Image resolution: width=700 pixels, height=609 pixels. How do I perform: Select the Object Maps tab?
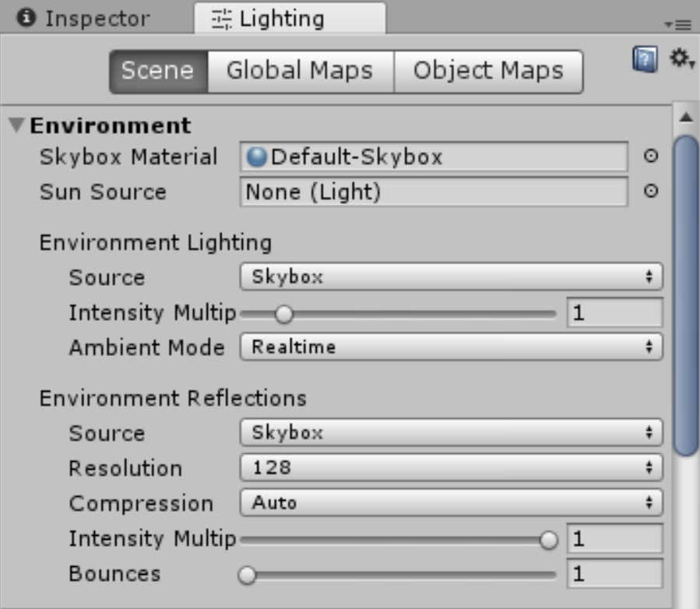[488, 72]
